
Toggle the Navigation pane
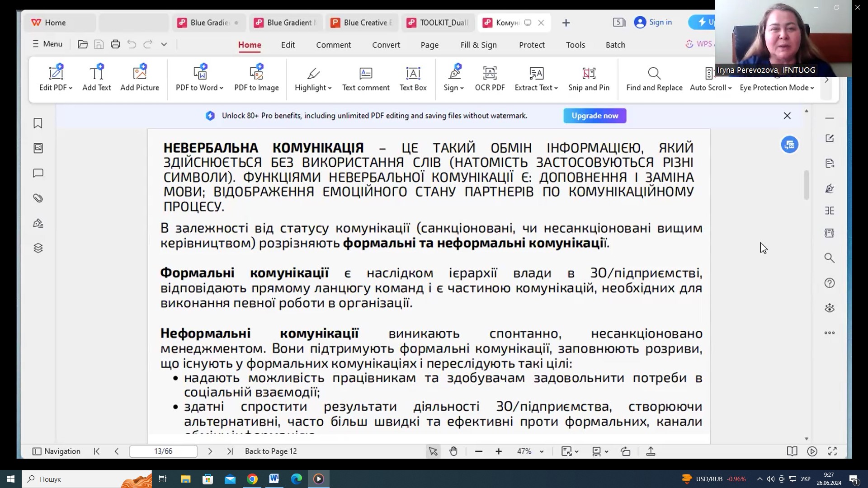(57, 451)
